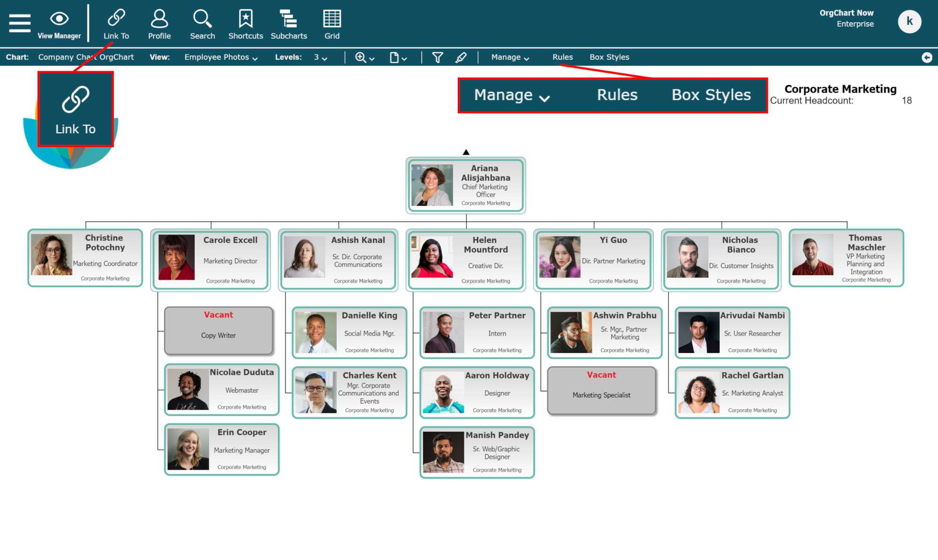Click the Box Styles link
This screenshot has height=560, width=938.
point(609,57)
